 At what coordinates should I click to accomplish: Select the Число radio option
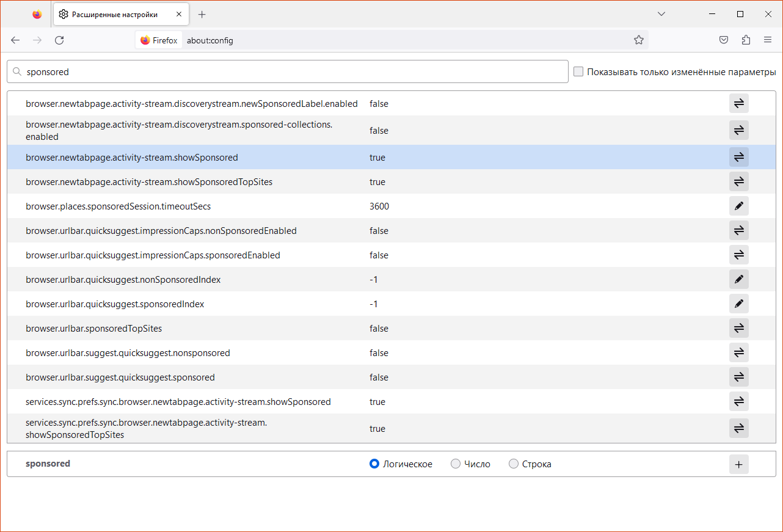pos(456,464)
